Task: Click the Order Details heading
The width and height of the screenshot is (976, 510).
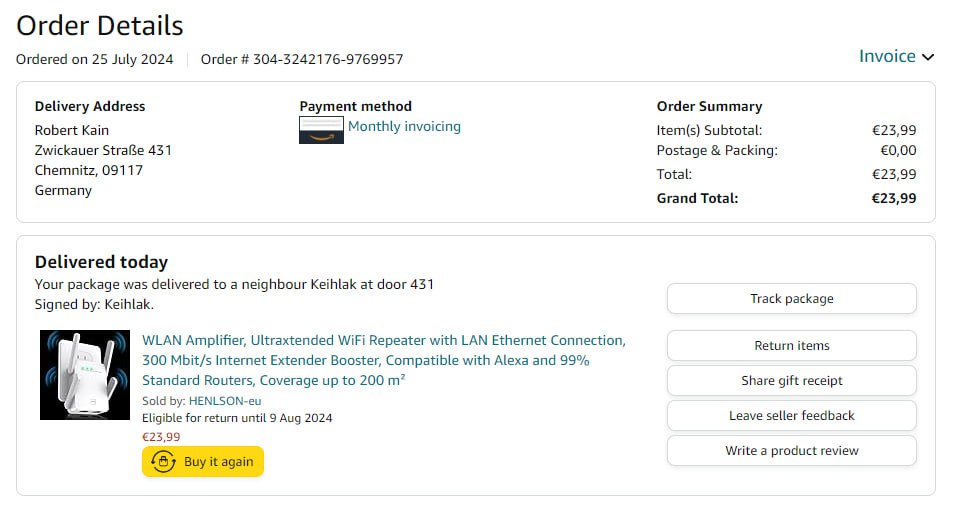Action: (x=100, y=25)
